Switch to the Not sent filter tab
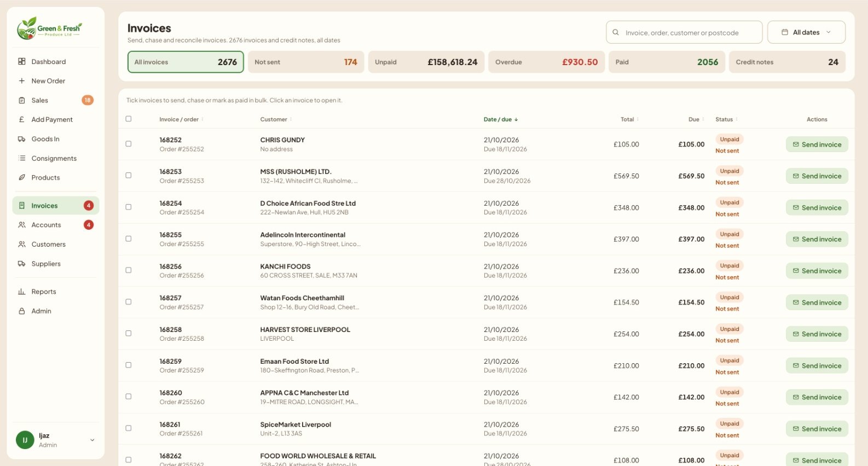 [x=306, y=62]
